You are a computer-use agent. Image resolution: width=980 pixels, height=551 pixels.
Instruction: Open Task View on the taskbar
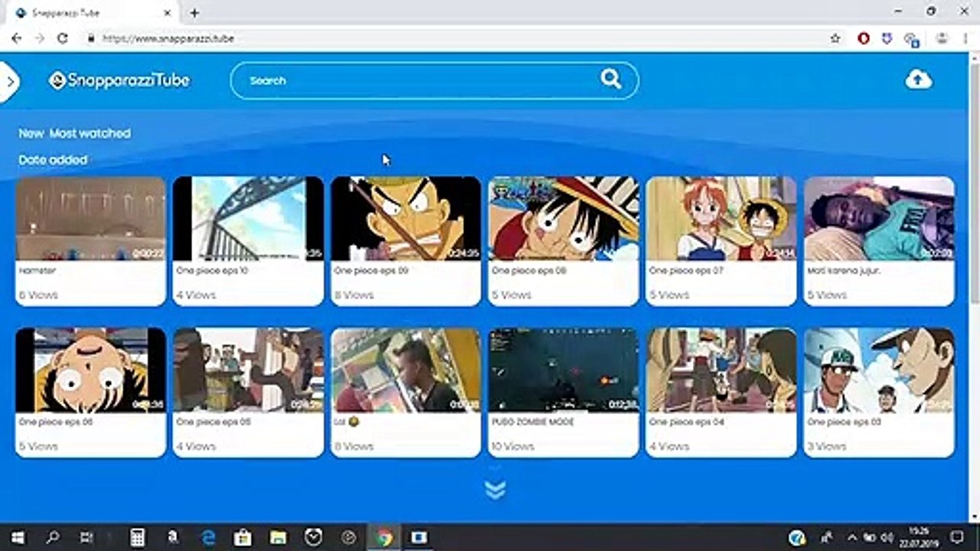coord(87,537)
